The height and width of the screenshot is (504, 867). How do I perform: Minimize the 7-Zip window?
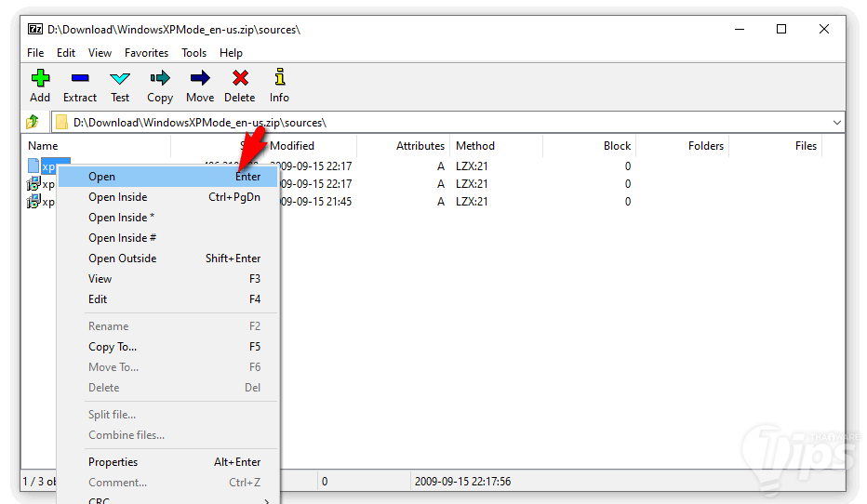(x=740, y=29)
